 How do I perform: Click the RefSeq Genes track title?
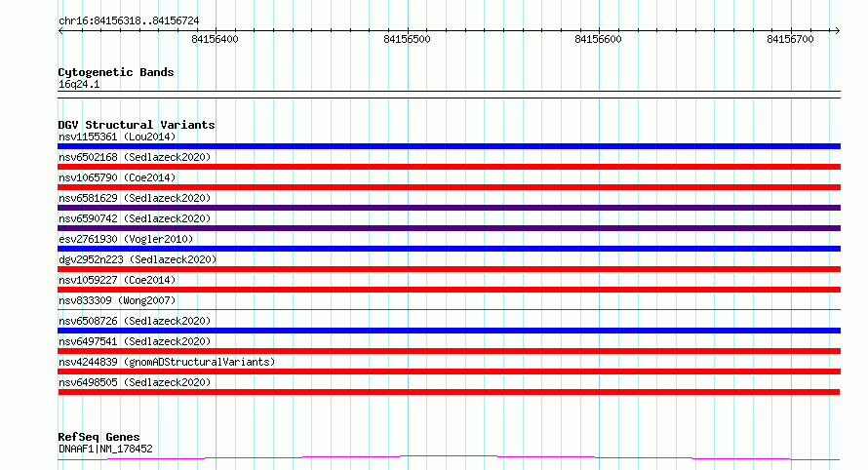tap(99, 437)
